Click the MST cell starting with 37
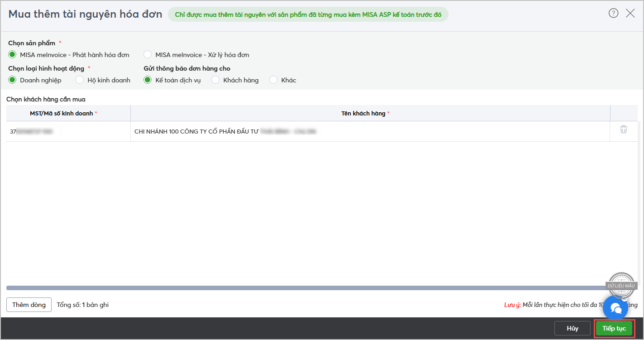This screenshot has width=644, height=340. (68, 131)
